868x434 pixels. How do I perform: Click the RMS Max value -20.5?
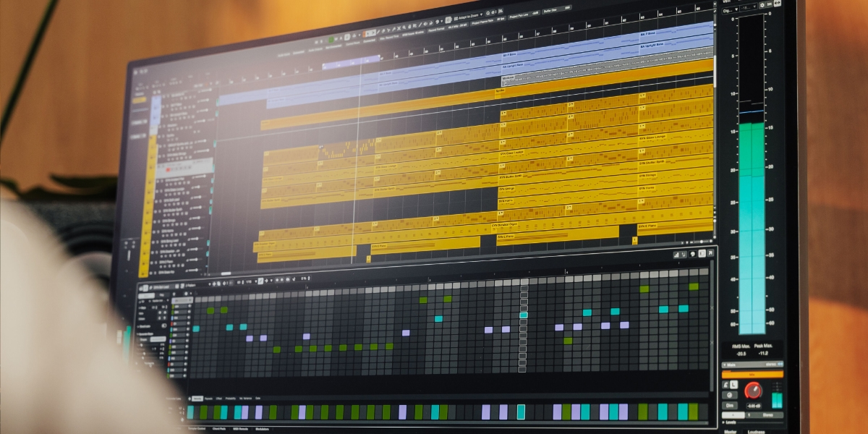(x=741, y=354)
